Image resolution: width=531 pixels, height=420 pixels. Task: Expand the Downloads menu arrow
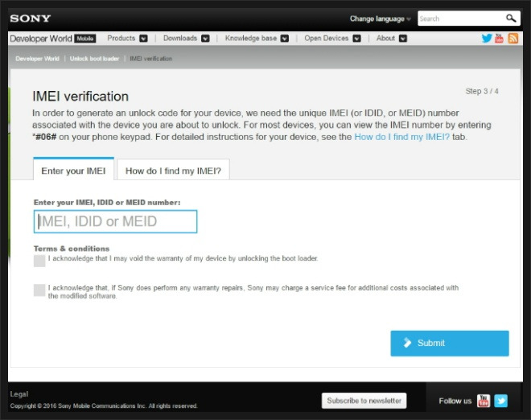point(205,39)
